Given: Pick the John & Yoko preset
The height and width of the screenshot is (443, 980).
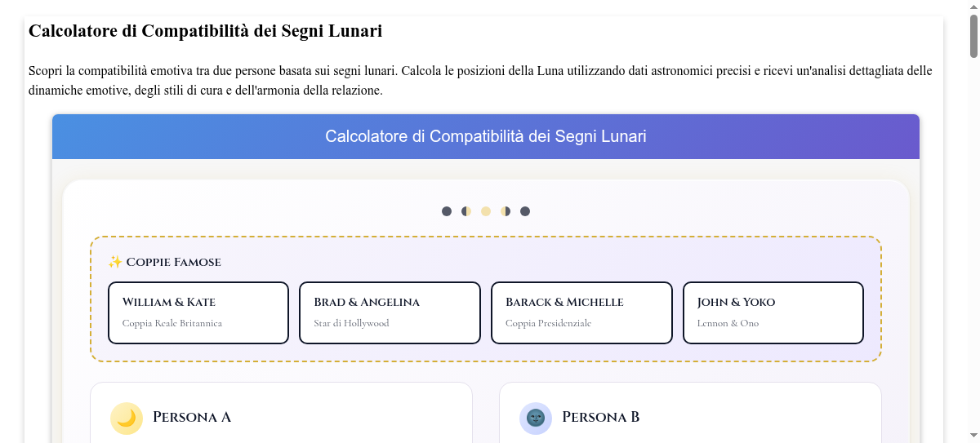Looking at the screenshot, I should coord(773,313).
